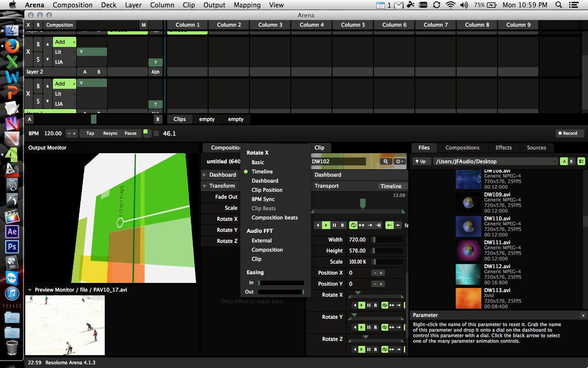588x368 pixels.
Task: Select BPM Sync in Rotate X menu
Action: click(263, 199)
